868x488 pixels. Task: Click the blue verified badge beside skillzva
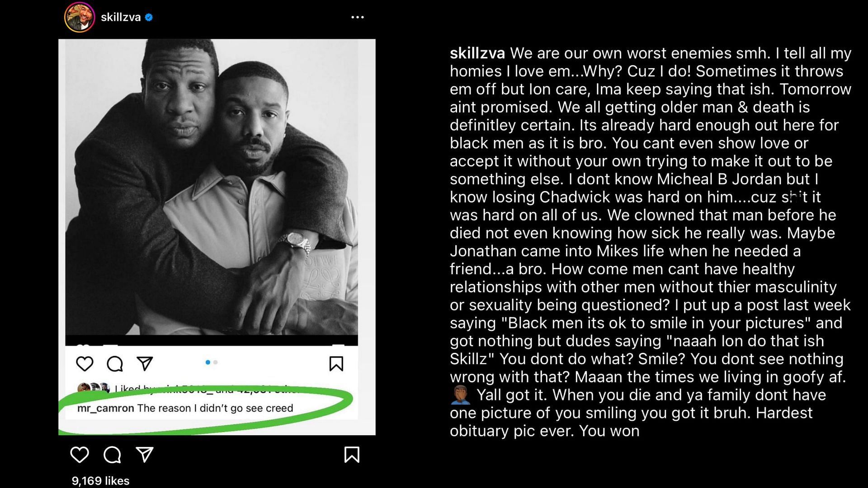(x=149, y=18)
